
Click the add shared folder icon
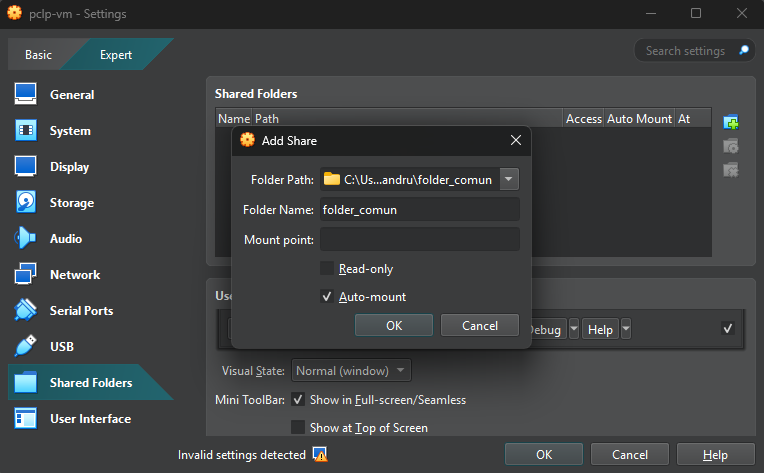pyautogui.click(x=731, y=122)
